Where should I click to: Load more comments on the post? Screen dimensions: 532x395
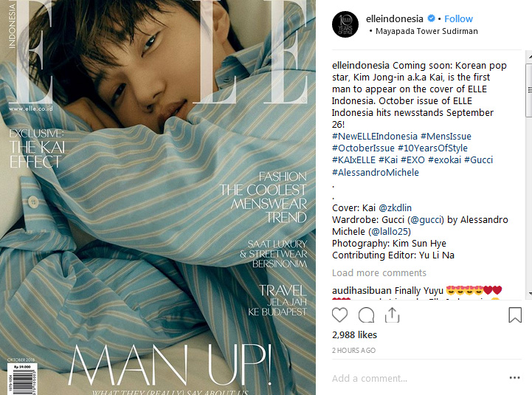coord(379,272)
